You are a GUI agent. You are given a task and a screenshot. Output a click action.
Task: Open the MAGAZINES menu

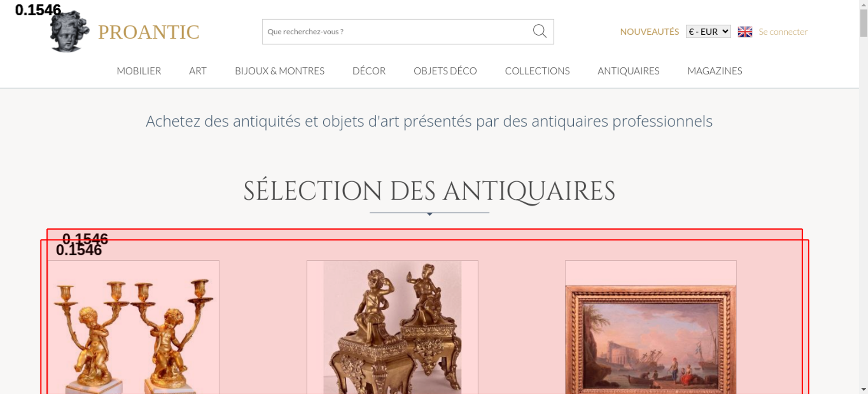715,71
